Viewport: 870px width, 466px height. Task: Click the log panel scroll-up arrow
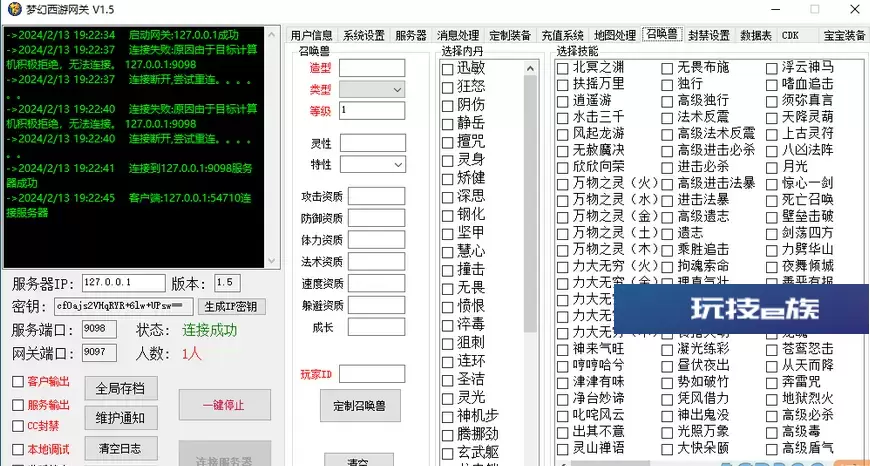click(x=271, y=34)
